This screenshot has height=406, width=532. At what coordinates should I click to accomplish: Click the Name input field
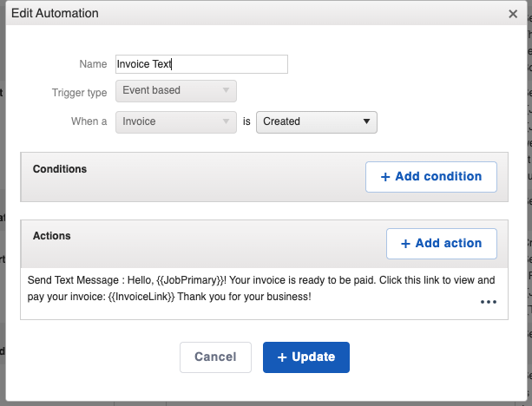pyautogui.click(x=201, y=64)
